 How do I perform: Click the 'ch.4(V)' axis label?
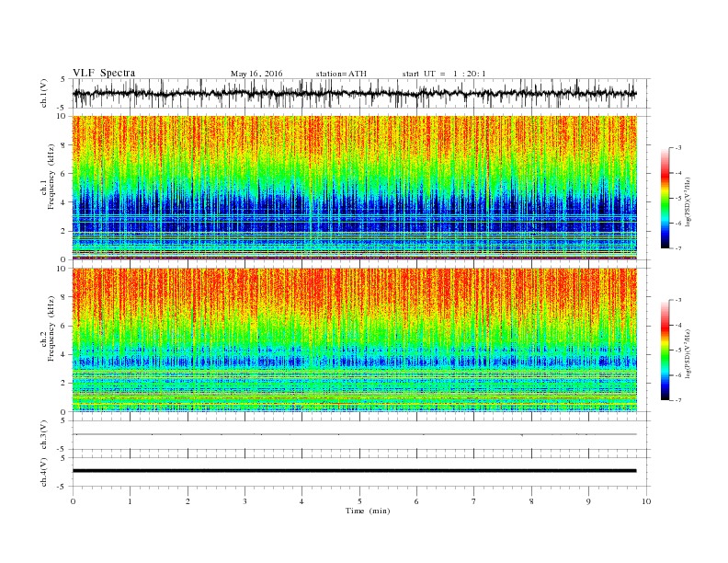[x=44, y=472]
